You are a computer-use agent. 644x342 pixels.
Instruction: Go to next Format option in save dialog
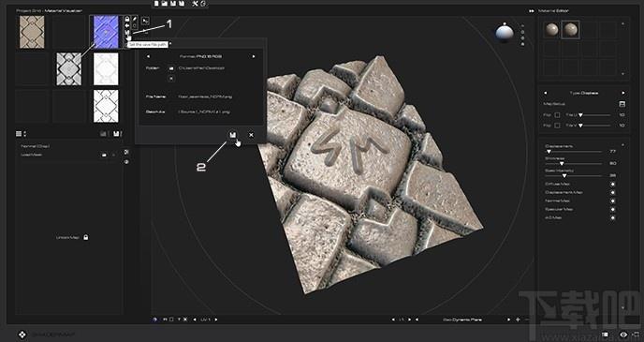click(254, 56)
